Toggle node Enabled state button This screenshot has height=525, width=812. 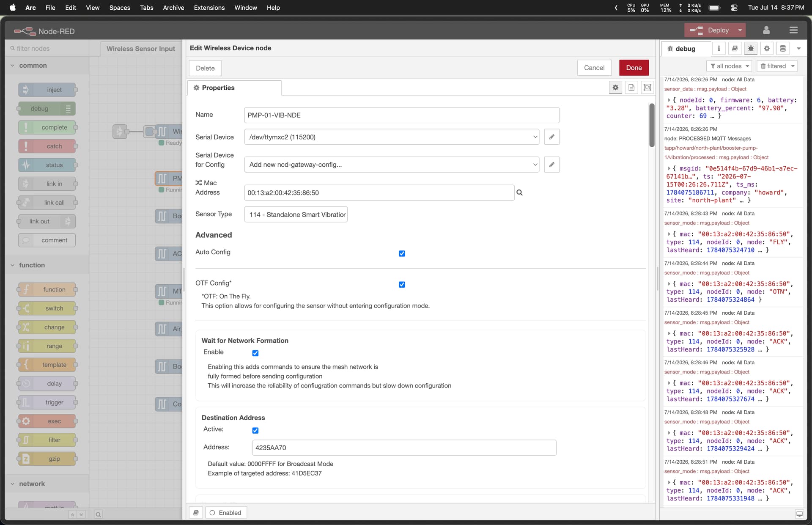tap(226, 513)
